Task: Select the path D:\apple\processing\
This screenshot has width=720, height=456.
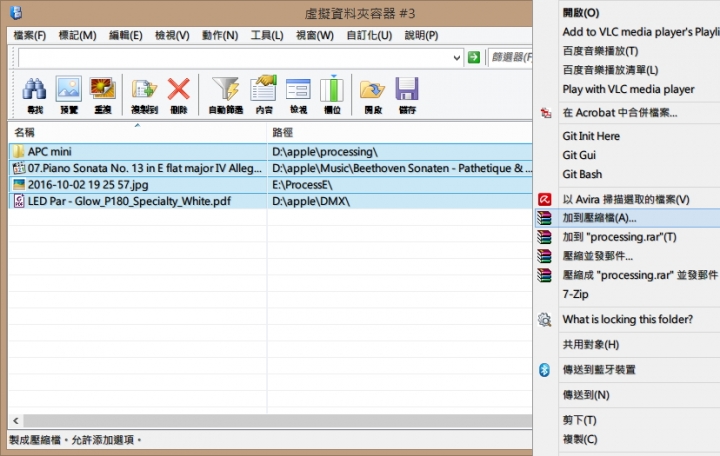Action: pos(325,152)
